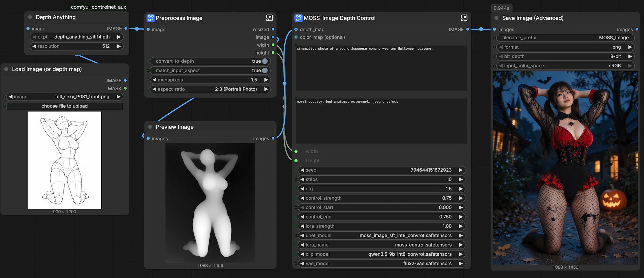Lower control_strength with its left arrow
The height and width of the screenshot is (278, 644).
click(x=302, y=198)
